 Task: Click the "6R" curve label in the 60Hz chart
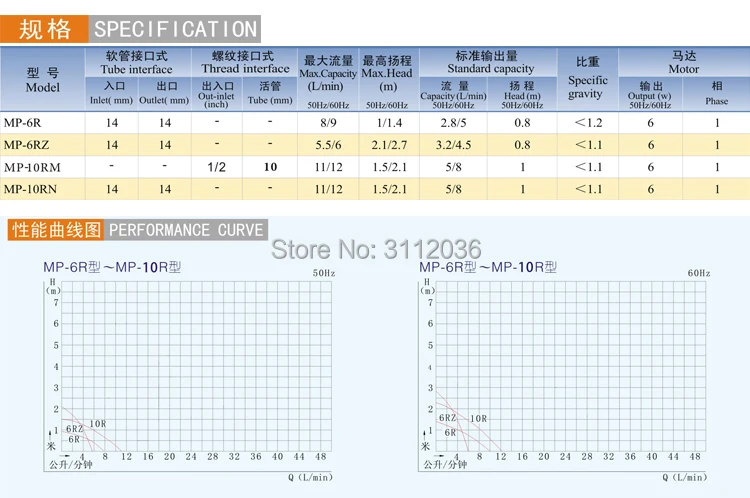point(450,432)
